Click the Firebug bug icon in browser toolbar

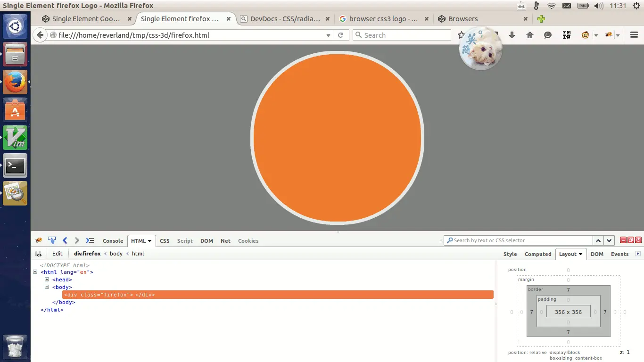point(608,35)
